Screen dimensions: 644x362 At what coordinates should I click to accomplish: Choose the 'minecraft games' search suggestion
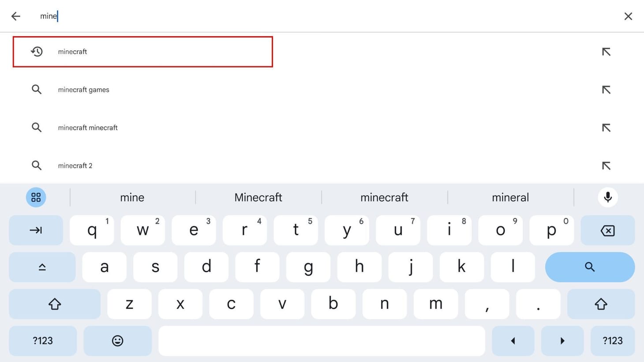coord(84,90)
